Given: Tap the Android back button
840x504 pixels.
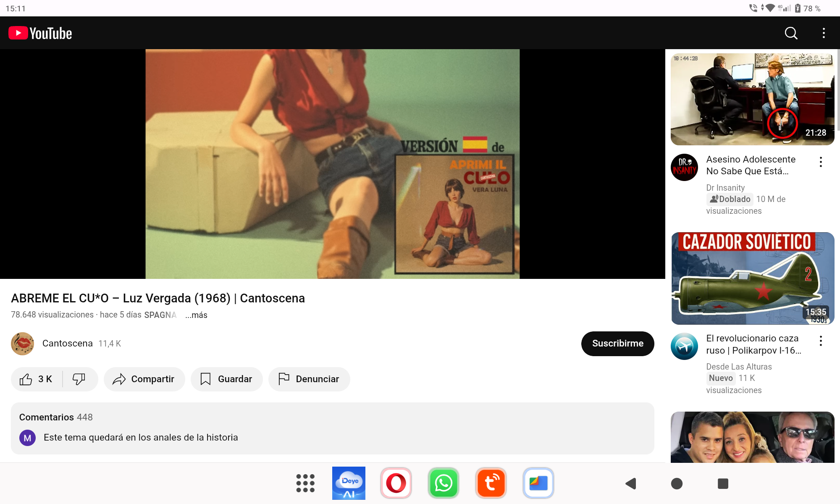Looking at the screenshot, I should [x=631, y=483].
